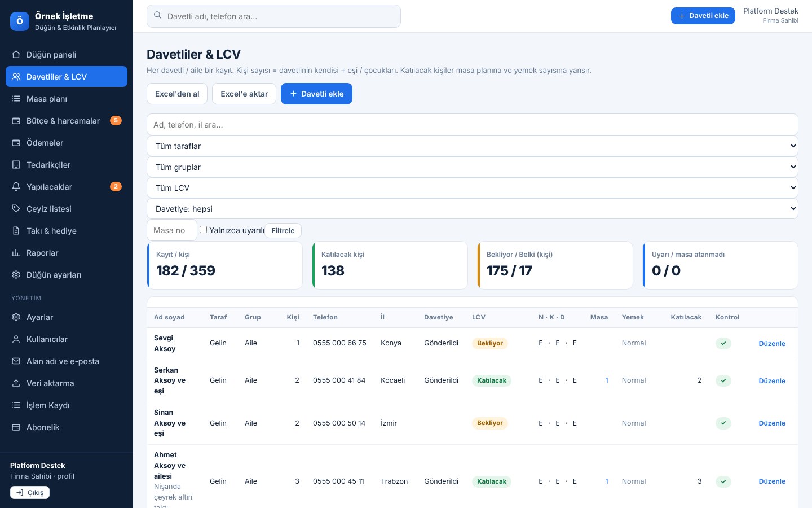Click control checkmark for Sevgi Aksoy
This screenshot has height=508, width=812.
click(723, 343)
